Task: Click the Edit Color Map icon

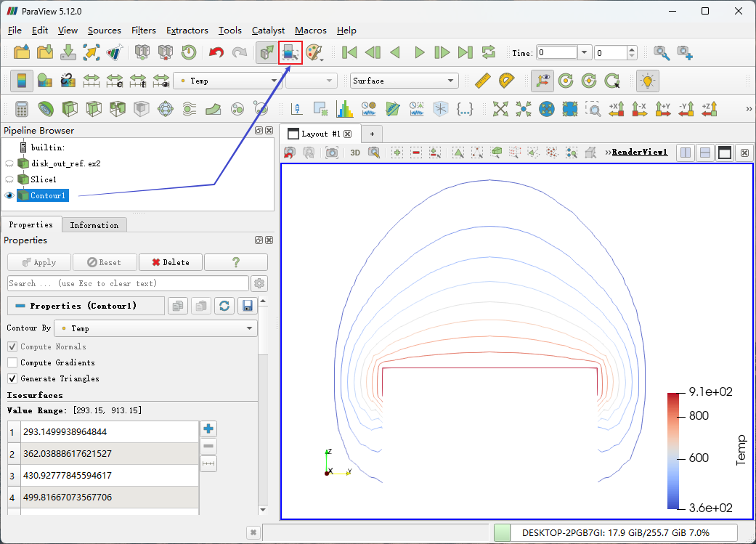Action: coord(45,81)
